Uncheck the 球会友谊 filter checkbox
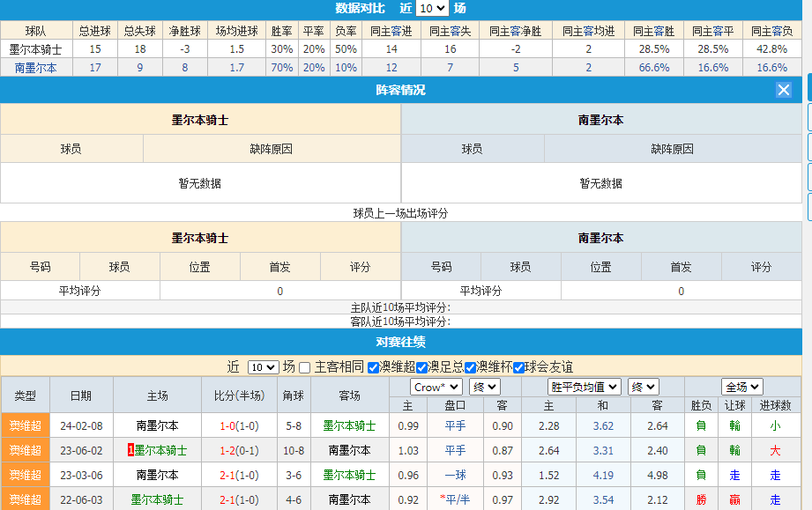The height and width of the screenshot is (510, 812). [x=518, y=367]
